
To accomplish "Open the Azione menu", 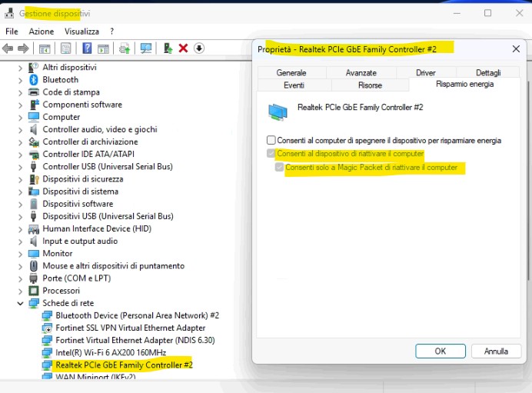I will 42,32.
